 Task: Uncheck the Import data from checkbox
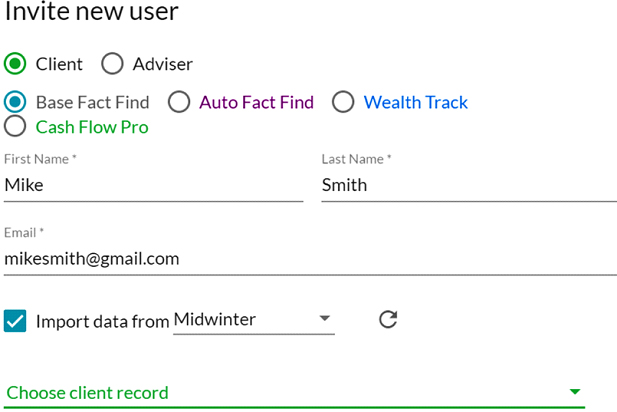(15, 321)
